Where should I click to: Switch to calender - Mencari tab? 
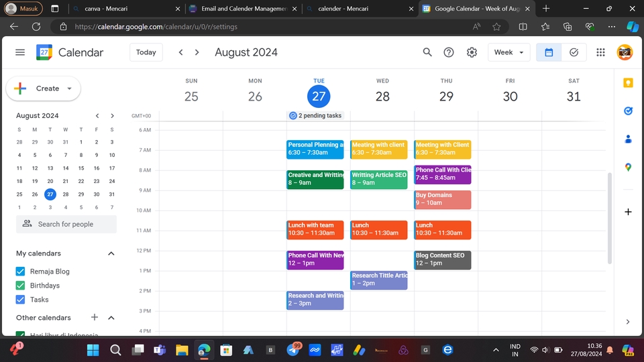[x=360, y=9]
